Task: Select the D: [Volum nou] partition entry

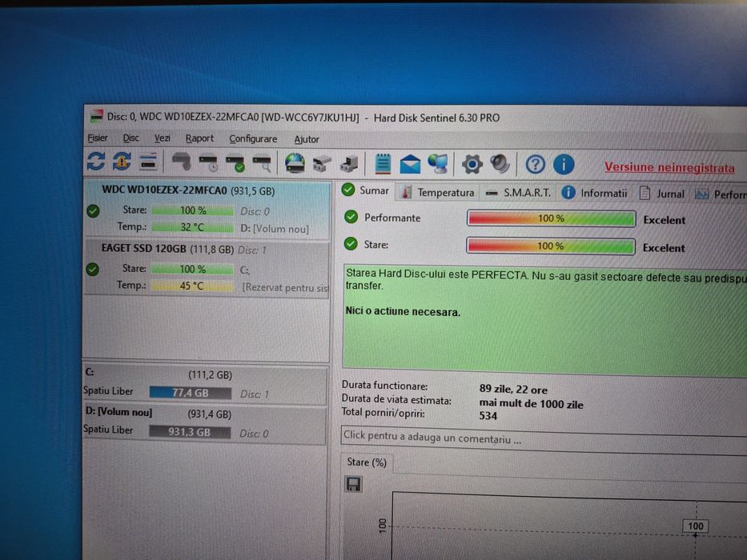Action: pos(204,424)
